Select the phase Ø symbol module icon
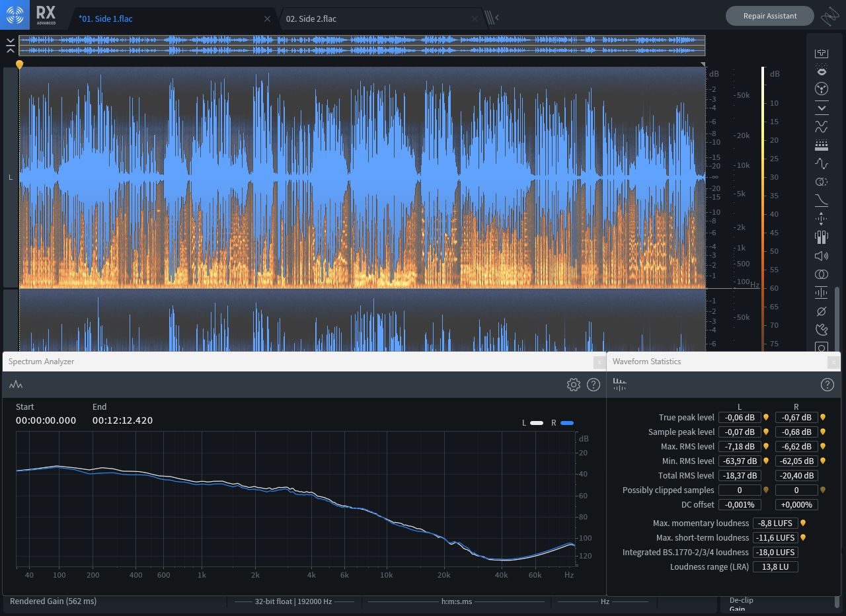Viewport: 846px width, 616px height. (x=822, y=311)
